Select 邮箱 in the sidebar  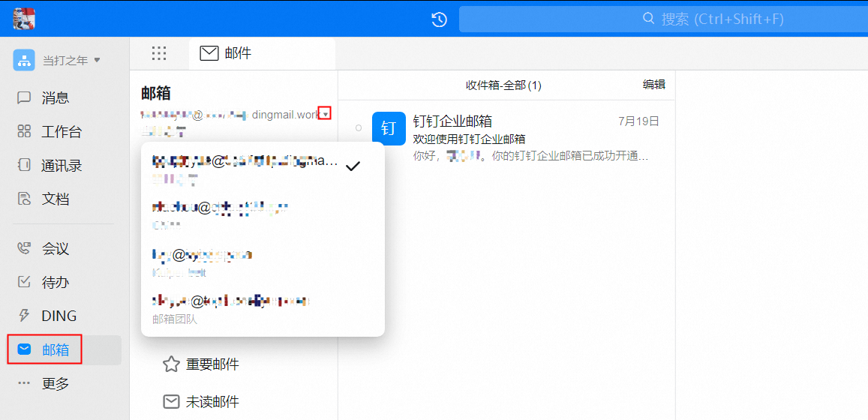[x=65, y=349]
